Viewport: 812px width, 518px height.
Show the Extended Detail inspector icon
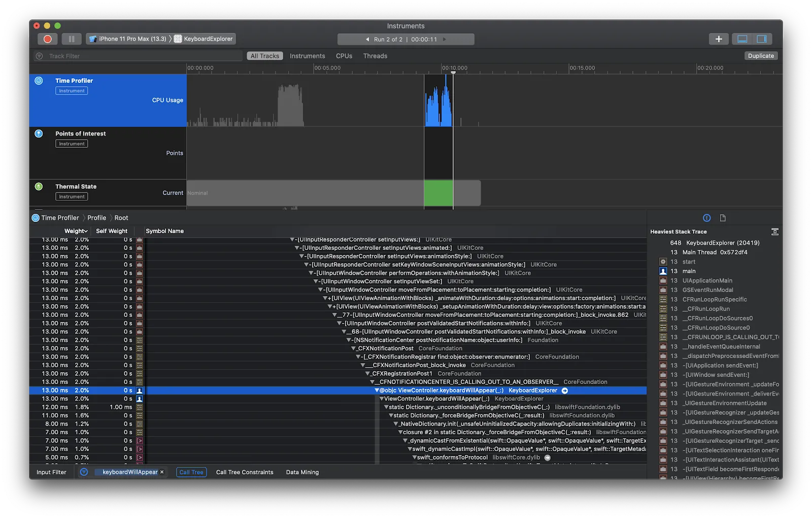pyautogui.click(x=706, y=218)
